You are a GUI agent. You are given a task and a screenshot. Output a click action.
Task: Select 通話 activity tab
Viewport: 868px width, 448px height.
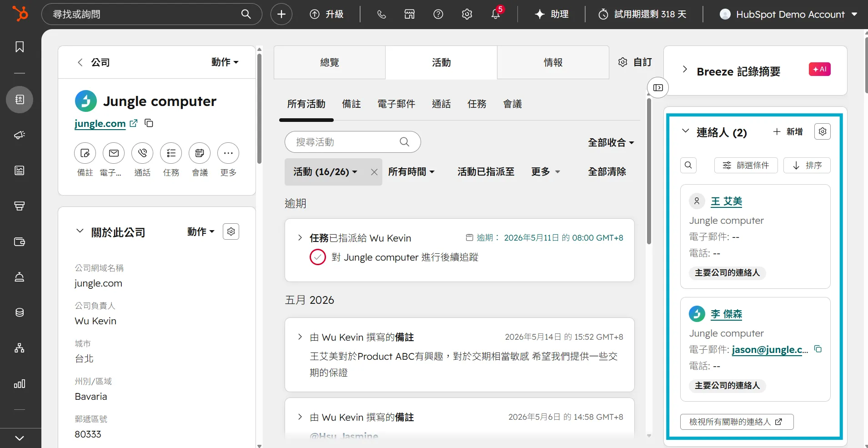tap(441, 104)
